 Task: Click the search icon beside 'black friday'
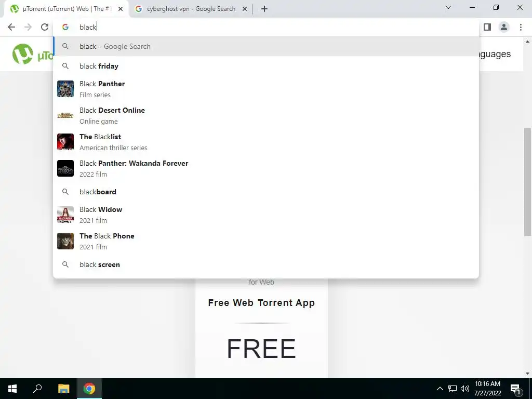coord(65,66)
